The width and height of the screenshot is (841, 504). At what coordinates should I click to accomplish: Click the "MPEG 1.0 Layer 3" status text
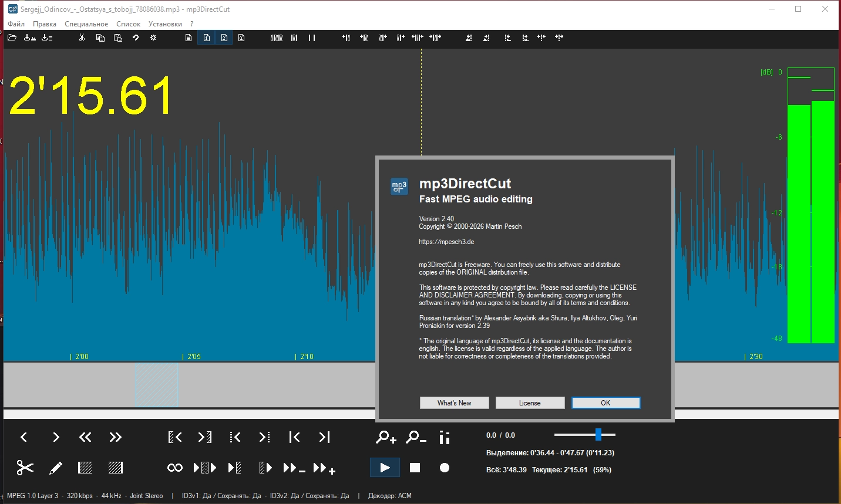pyautogui.click(x=32, y=496)
